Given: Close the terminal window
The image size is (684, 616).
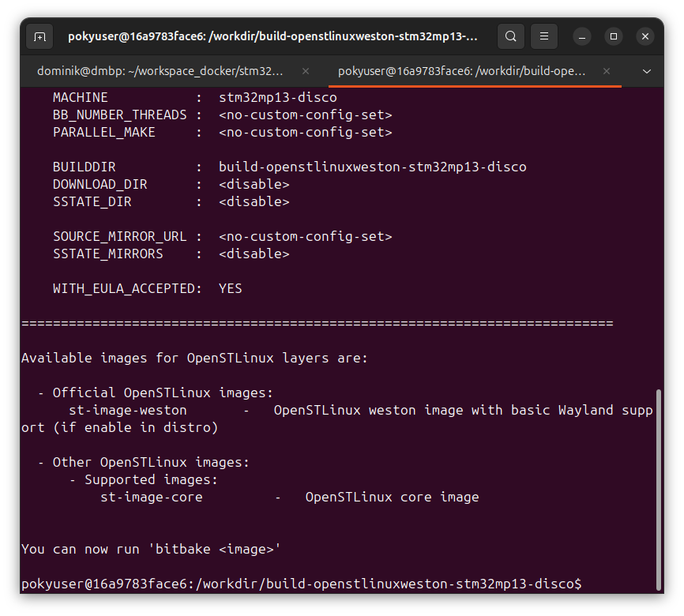Looking at the screenshot, I should (x=645, y=36).
